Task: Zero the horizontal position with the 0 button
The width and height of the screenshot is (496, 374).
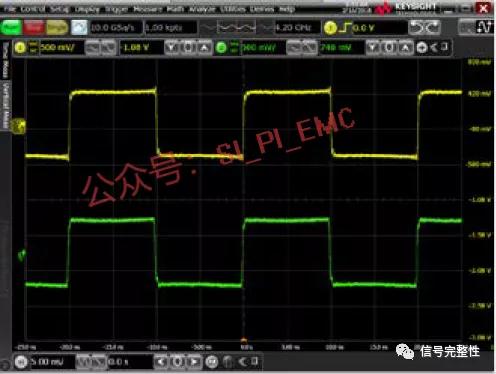Action: click(x=178, y=362)
